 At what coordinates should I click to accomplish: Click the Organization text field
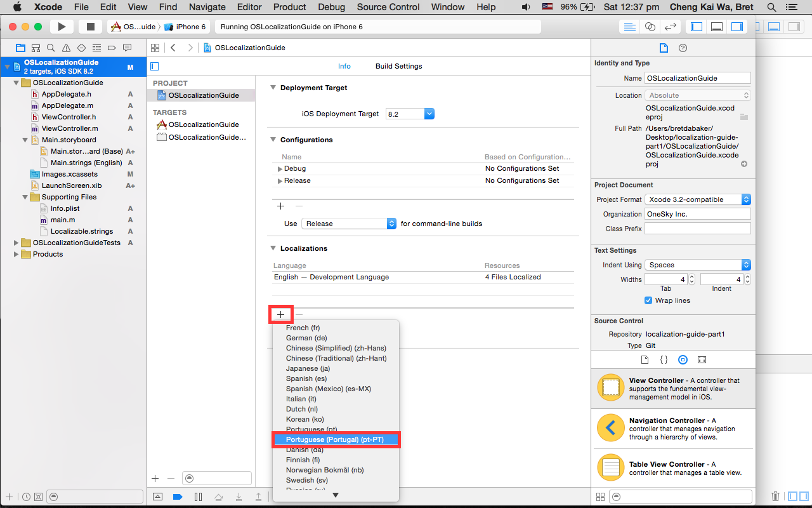point(698,214)
